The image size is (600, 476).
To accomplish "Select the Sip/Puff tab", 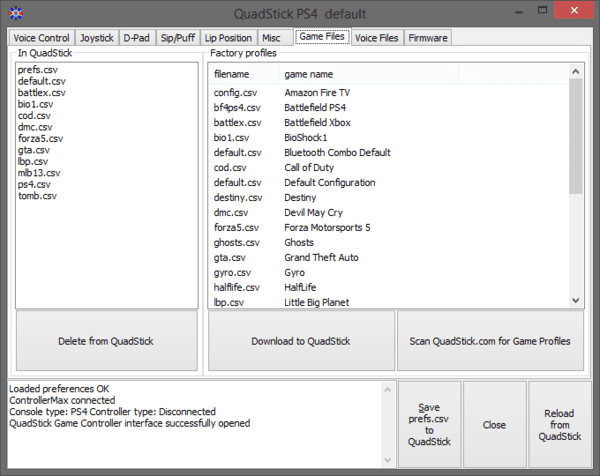I will tap(178, 38).
